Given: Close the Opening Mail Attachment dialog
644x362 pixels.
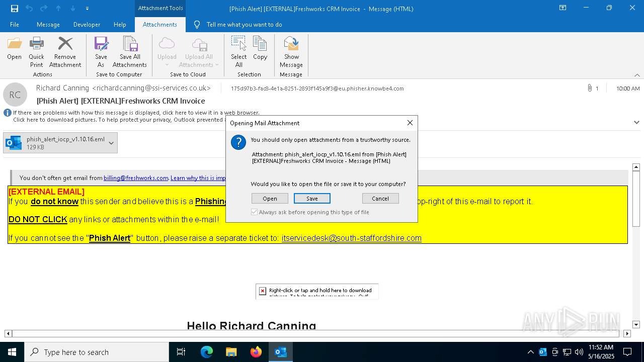Looking at the screenshot, I should coord(410,123).
